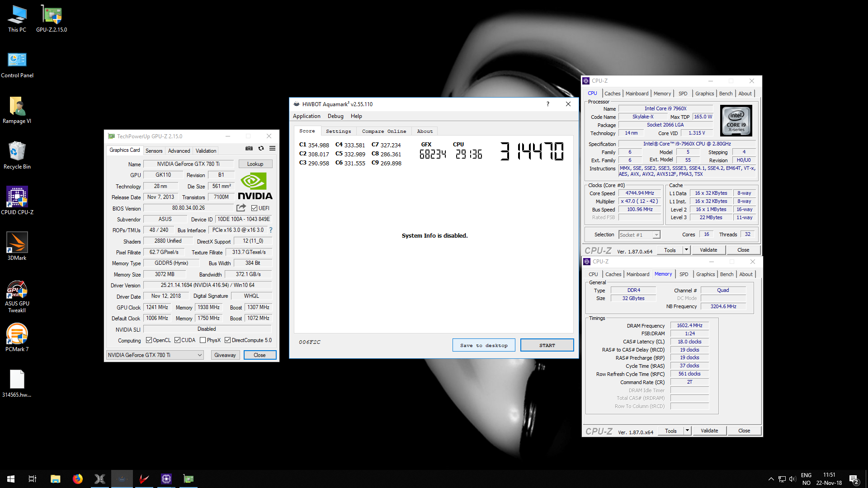Click Save to desktop button
Image resolution: width=868 pixels, height=488 pixels.
coord(484,345)
